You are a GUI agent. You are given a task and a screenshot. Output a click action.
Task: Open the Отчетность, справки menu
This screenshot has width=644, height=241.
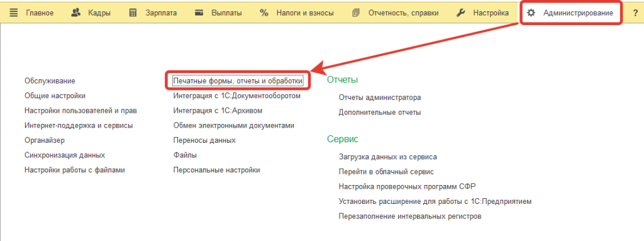[403, 13]
